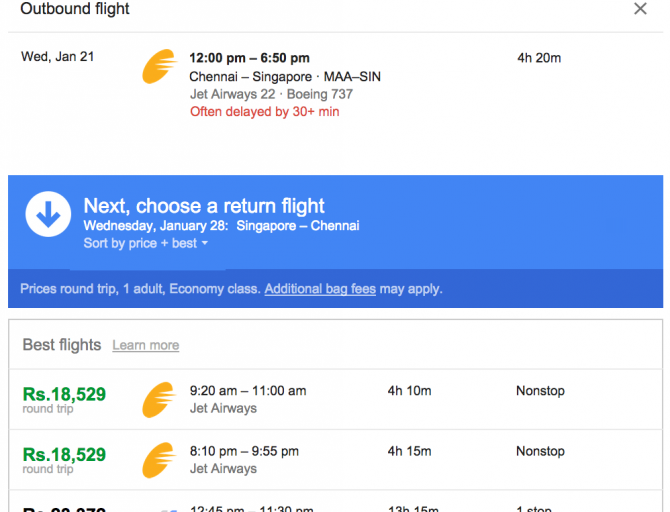Click the Learn more link
The height and width of the screenshot is (512, 670).
145,345
